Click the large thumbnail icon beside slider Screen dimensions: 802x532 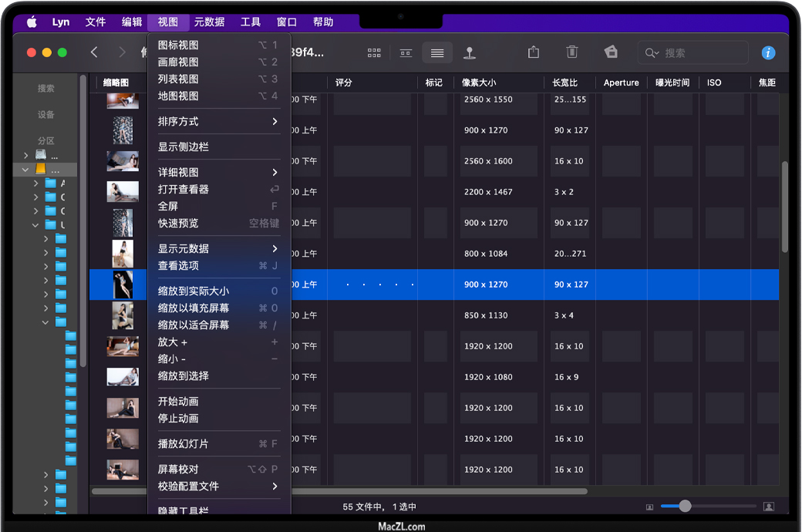[x=768, y=507]
